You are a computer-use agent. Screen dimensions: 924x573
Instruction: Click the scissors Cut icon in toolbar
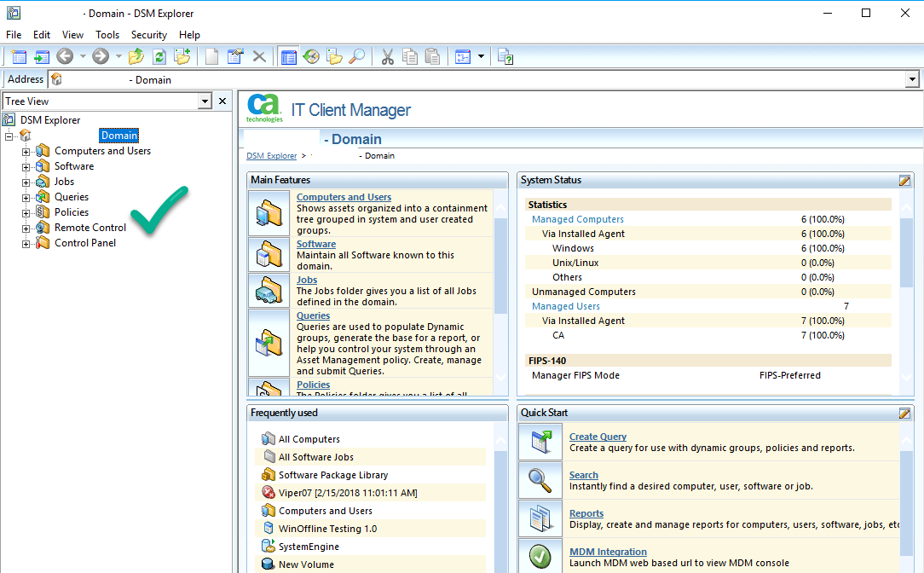pos(387,57)
